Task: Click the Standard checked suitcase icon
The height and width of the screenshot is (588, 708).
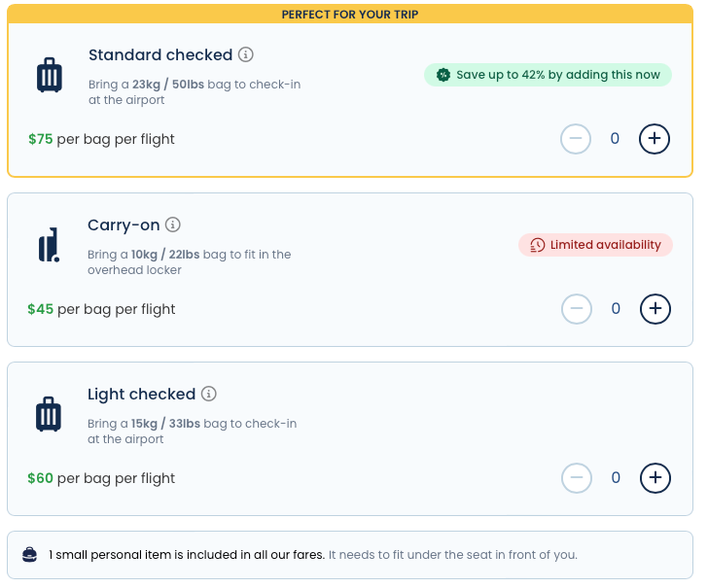Action: click(49, 75)
